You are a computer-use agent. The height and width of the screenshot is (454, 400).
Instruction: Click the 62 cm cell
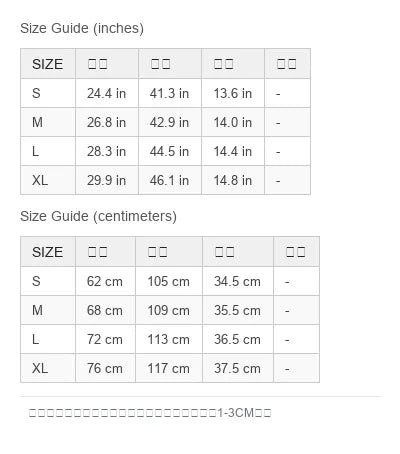point(105,281)
